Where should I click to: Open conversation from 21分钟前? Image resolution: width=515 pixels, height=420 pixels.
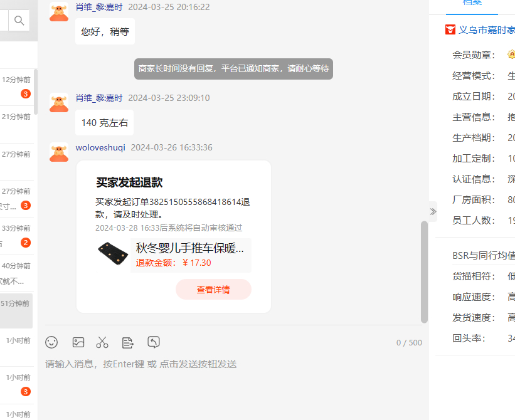pyautogui.click(x=16, y=125)
